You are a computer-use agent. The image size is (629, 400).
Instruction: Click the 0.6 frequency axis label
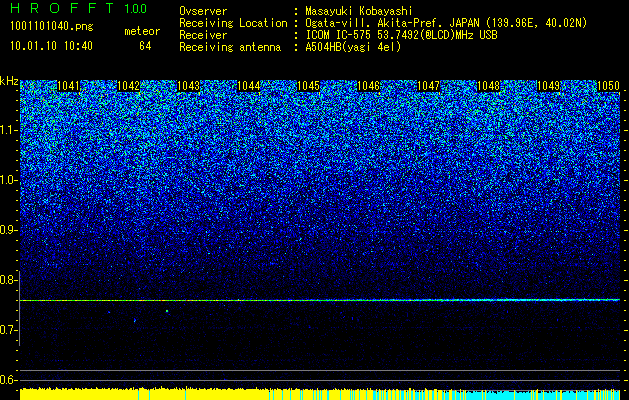pyautogui.click(x=8, y=380)
